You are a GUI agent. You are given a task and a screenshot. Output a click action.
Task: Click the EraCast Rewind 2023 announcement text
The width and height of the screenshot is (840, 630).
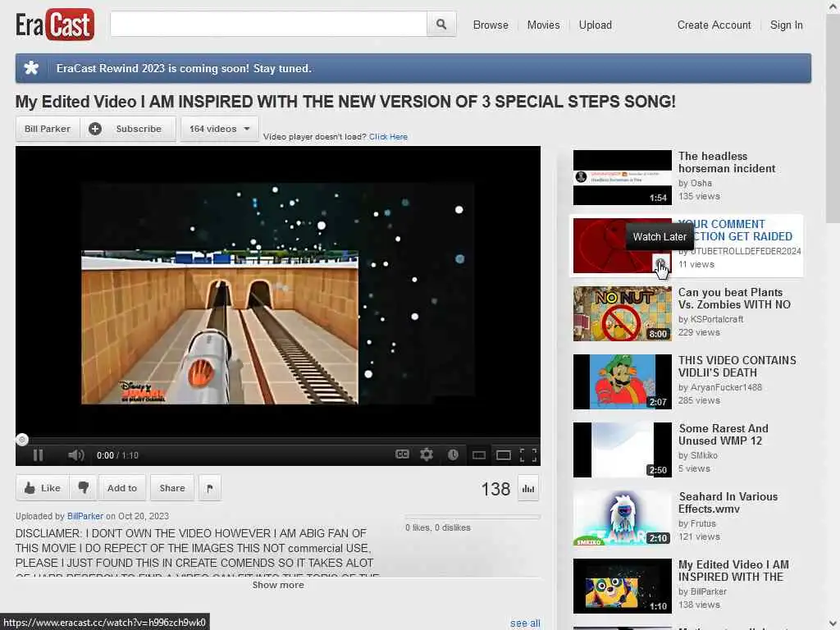pos(184,69)
